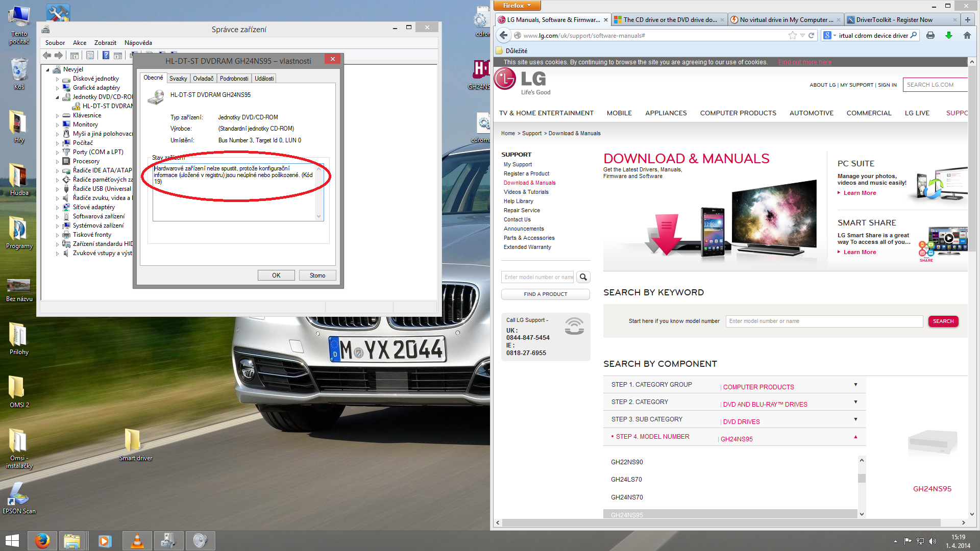Open the COMPUTER PRODUCTS navigation link
The height and width of the screenshot is (551, 980).
point(738,113)
